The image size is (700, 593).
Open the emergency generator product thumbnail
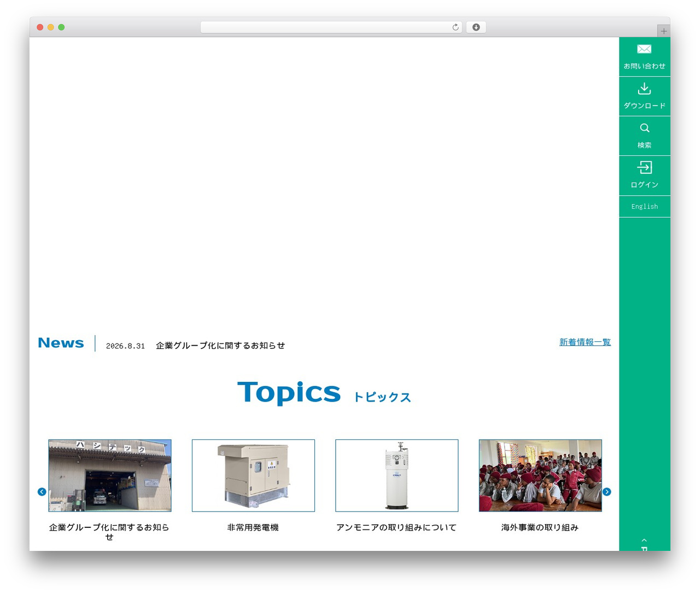coord(253,475)
